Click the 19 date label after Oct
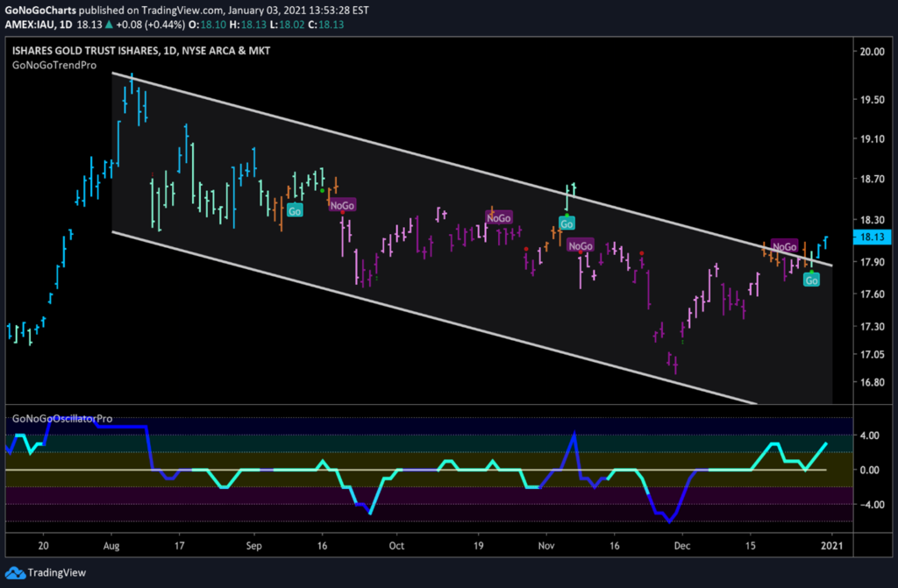Image resolution: width=898 pixels, height=588 pixels. (x=478, y=546)
